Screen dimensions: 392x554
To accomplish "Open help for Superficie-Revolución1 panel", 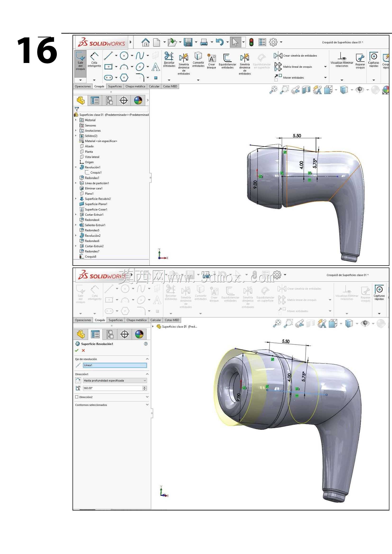I will point(146,344).
